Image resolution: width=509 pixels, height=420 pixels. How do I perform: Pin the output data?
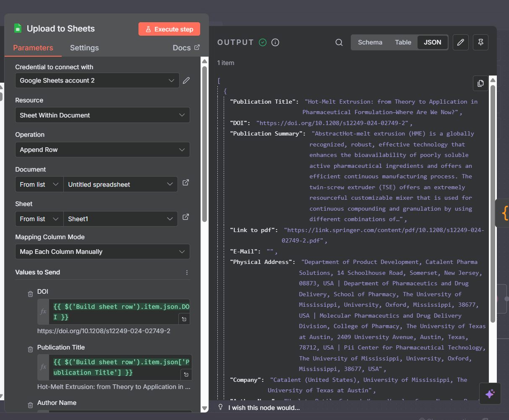point(480,42)
